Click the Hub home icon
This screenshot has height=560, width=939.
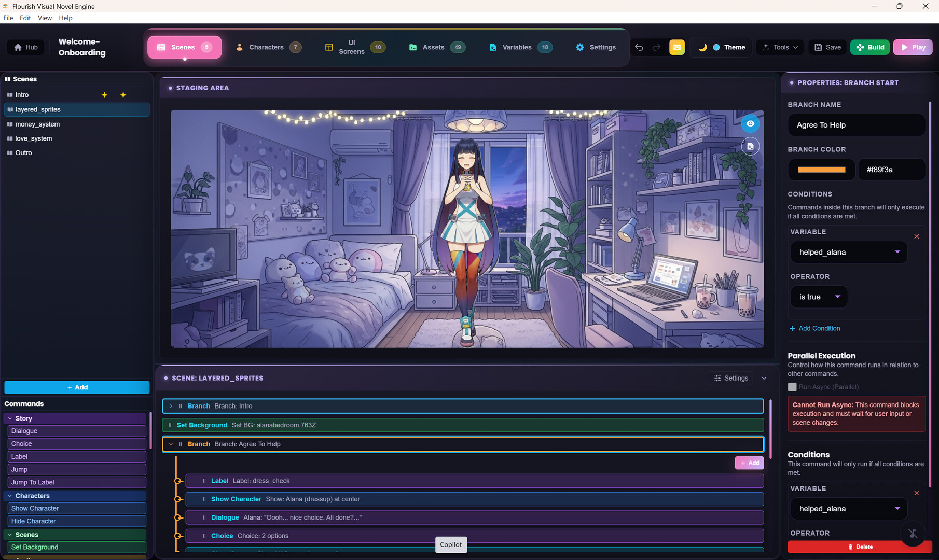[18, 47]
